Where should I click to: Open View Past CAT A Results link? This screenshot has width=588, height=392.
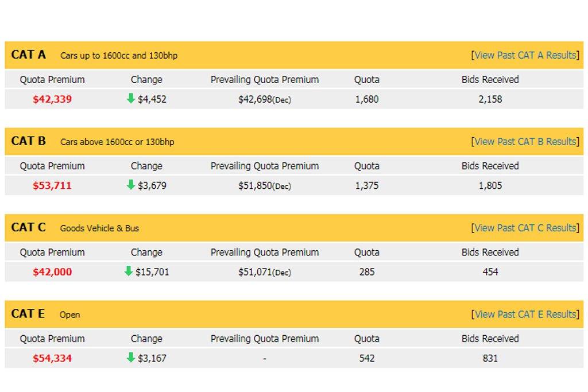click(525, 55)
